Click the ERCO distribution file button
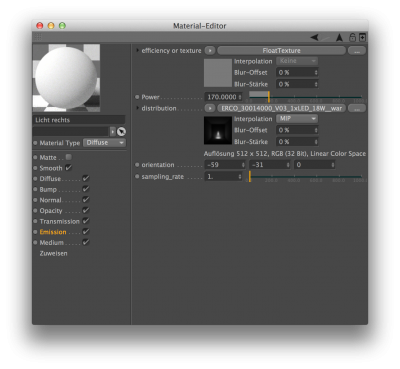Screen dimensions: 400x369 coord(281,108)
